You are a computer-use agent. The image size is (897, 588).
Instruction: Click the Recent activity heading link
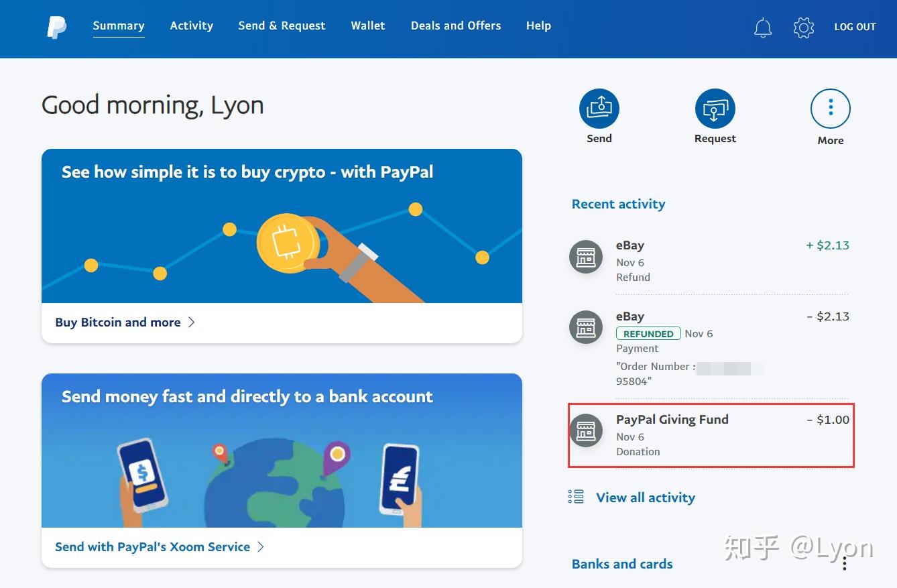(x=619, y=204)
